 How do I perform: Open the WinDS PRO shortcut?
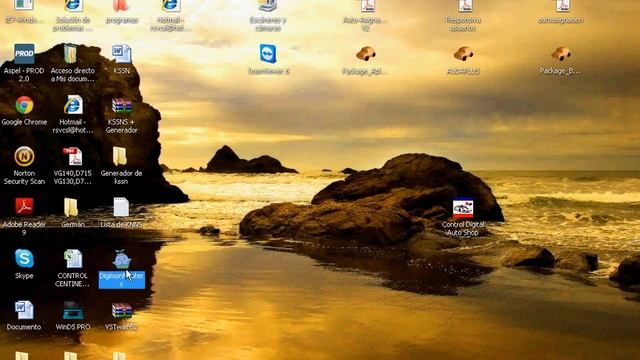pyautogui.click(x=73, y=311)
